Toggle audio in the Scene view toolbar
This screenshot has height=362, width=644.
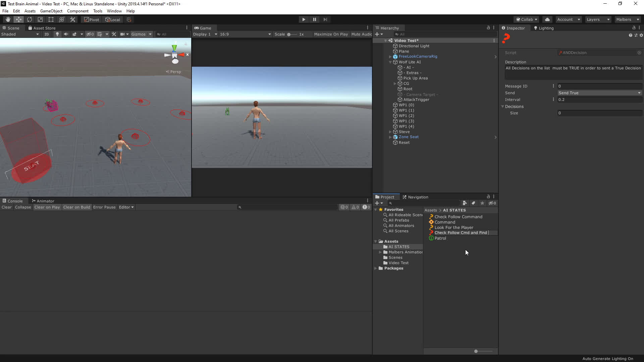point(66,34)
